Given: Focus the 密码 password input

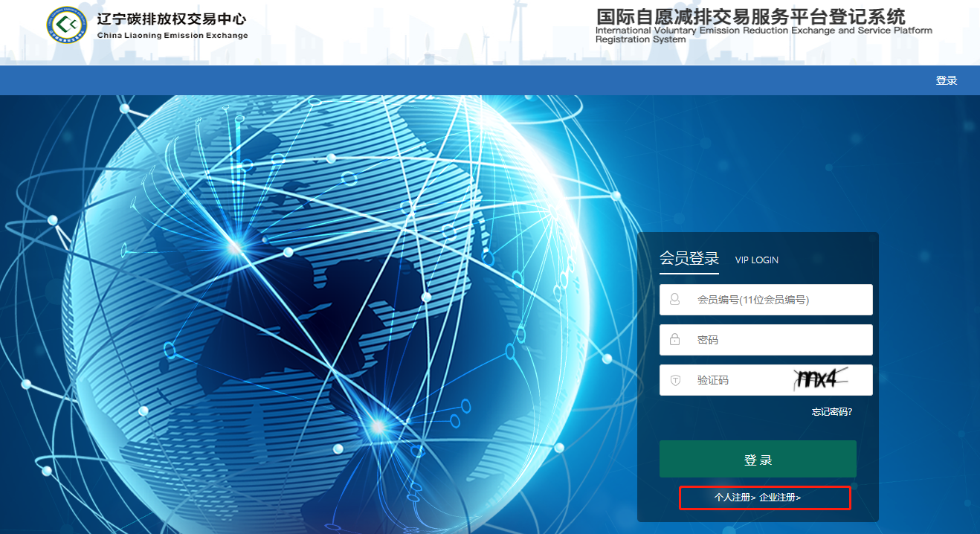Looking at the screenshot, I should (766, 340).
